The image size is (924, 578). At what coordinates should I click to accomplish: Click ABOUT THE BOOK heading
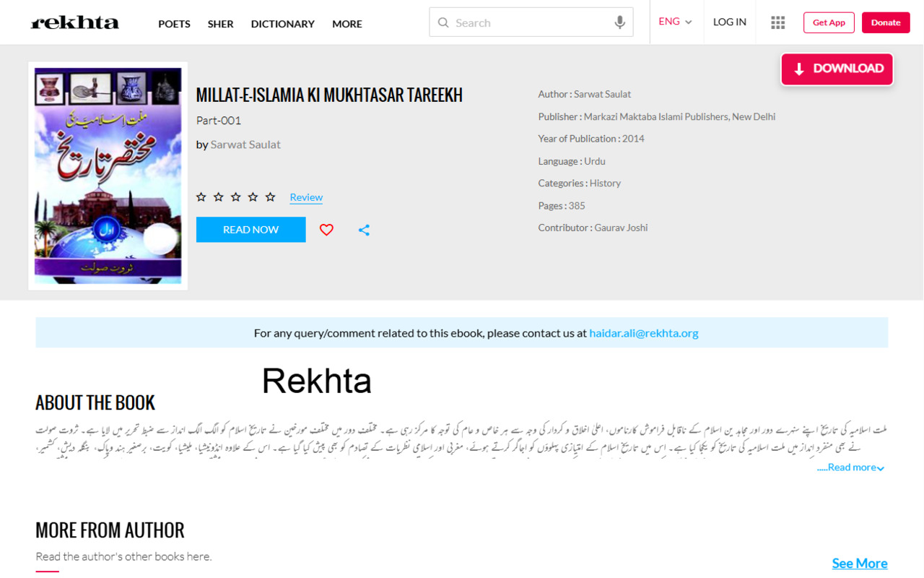95,402
